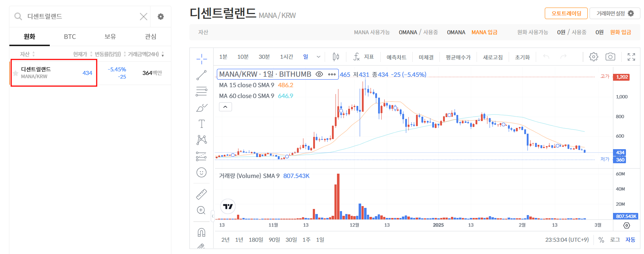Open the emoji icons tool

(201, 173)
